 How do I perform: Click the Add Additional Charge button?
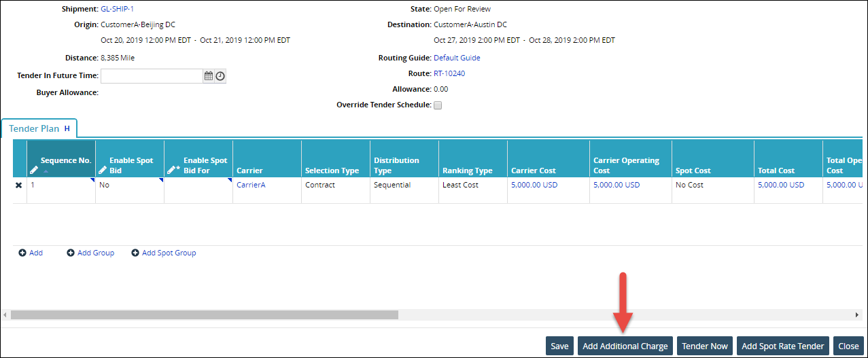(x=625, y=346)
